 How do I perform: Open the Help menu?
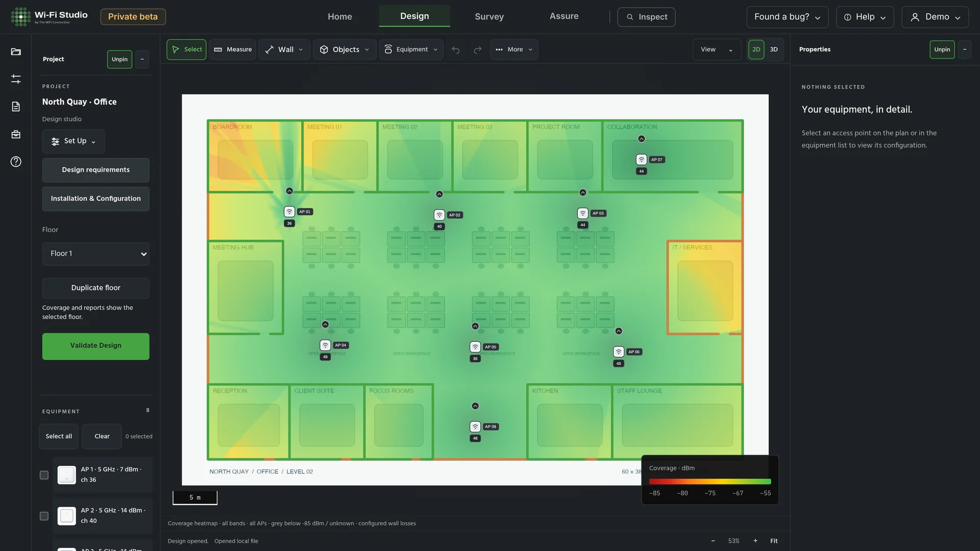(865, 17)
